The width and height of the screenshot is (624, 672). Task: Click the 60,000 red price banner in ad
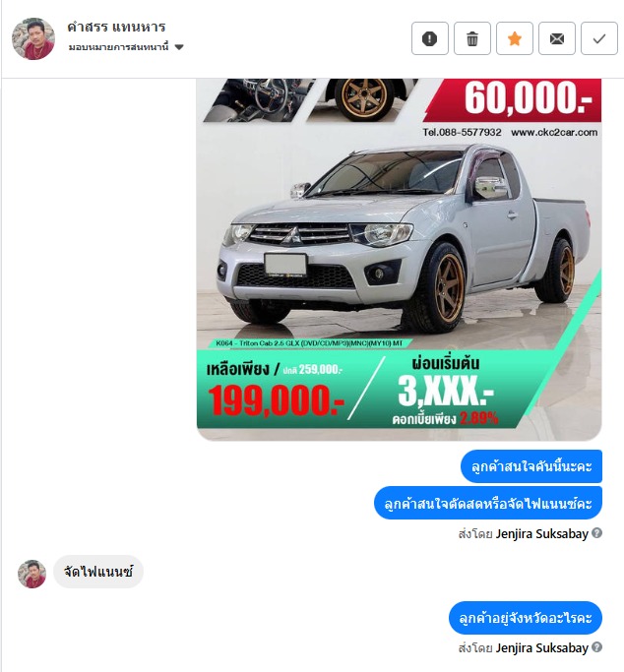(x=515, y=99)
